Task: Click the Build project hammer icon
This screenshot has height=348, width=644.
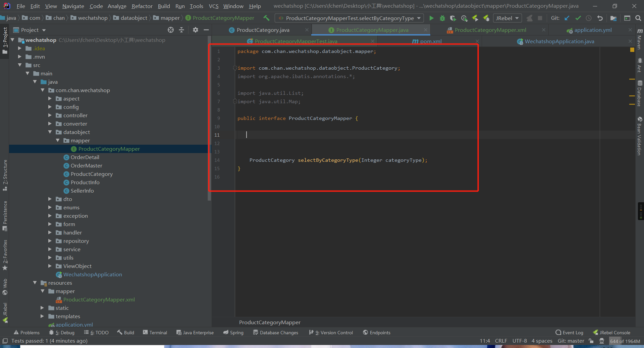Action: (266, 18)
